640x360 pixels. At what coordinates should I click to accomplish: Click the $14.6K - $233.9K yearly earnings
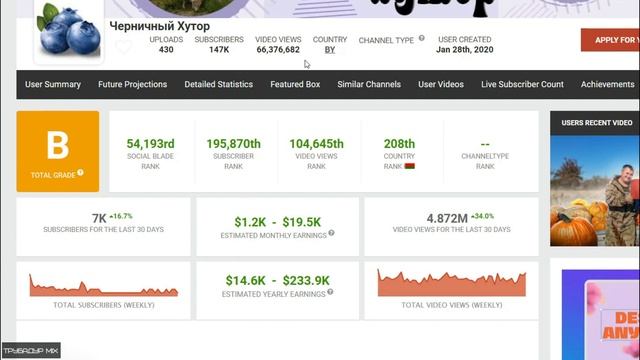tap(278, 280)
